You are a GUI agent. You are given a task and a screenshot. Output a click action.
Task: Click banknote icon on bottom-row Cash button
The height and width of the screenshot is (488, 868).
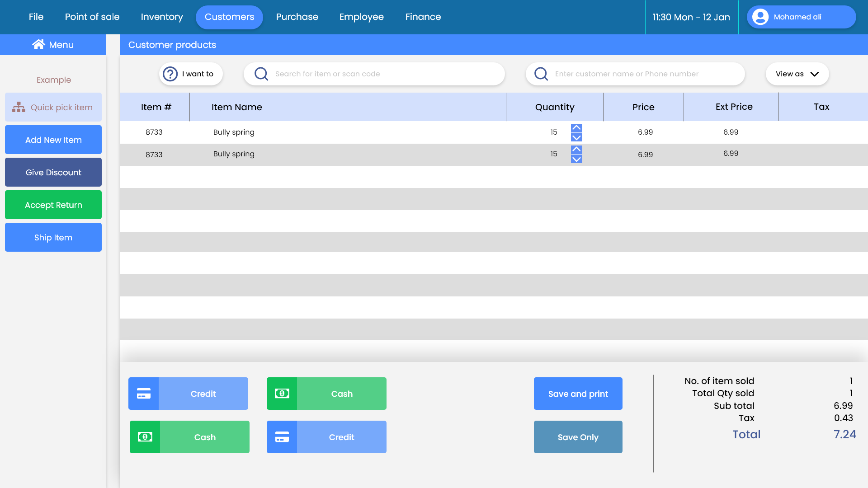145,437
